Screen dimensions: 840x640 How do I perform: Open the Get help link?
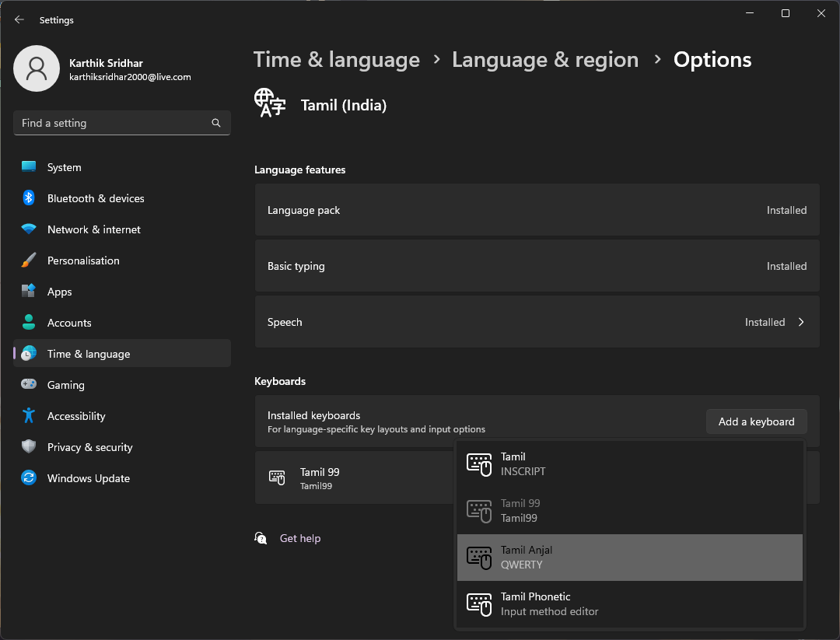(300, 537)
